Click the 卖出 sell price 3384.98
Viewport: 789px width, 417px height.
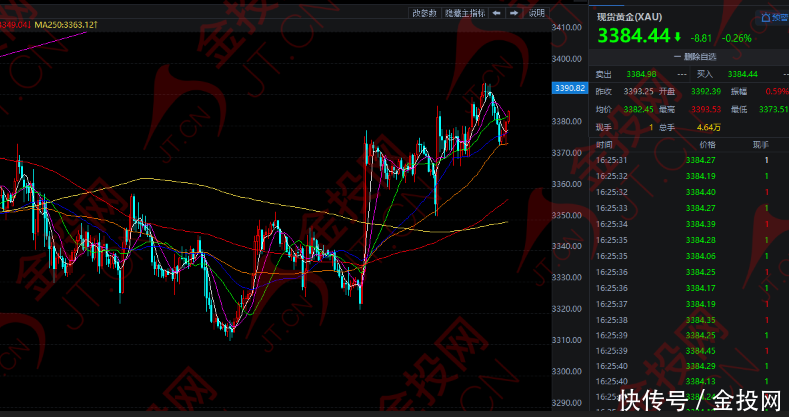640,74
